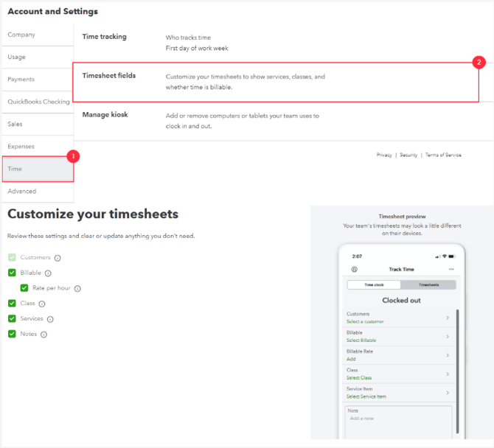Select the Time tab in settings sidebar
This screenshot has width=494, height=448.
37,169
